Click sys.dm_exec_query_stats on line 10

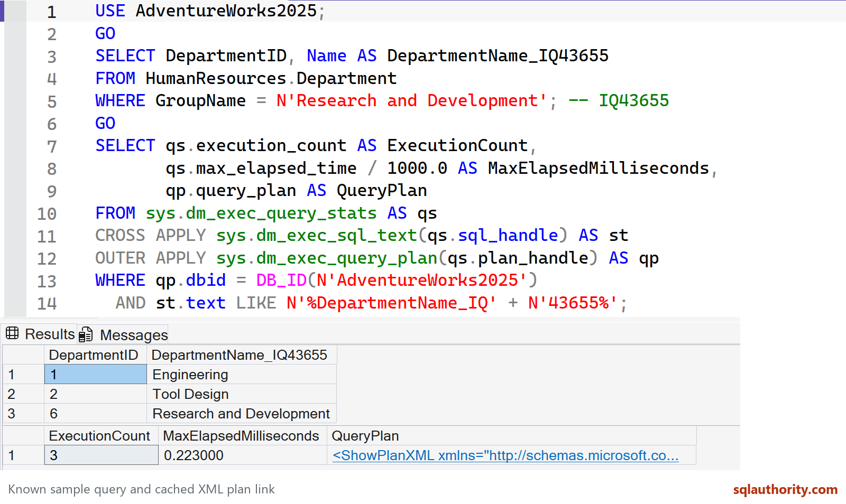[261, 213]
